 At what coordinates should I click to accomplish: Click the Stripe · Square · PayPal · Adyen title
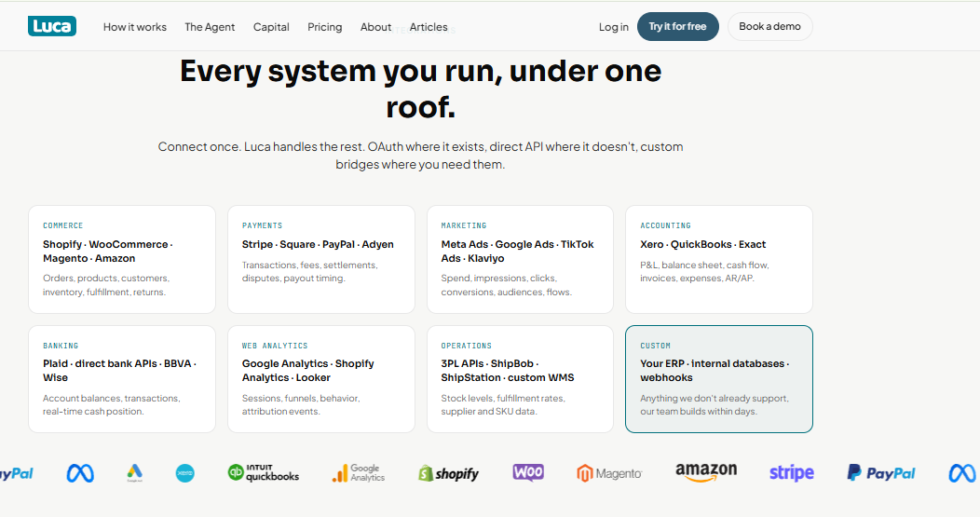(x=318, y=244)
